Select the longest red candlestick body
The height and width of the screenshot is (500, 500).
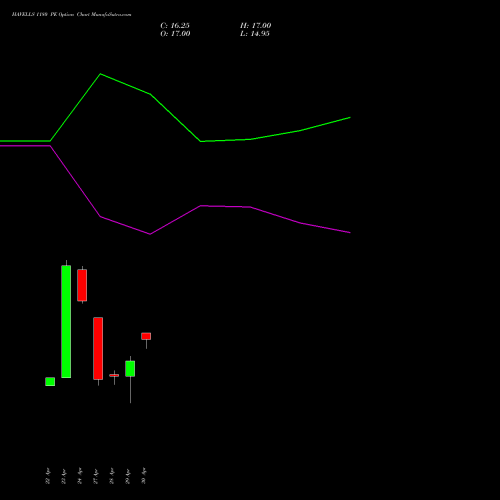click(98, 348)
